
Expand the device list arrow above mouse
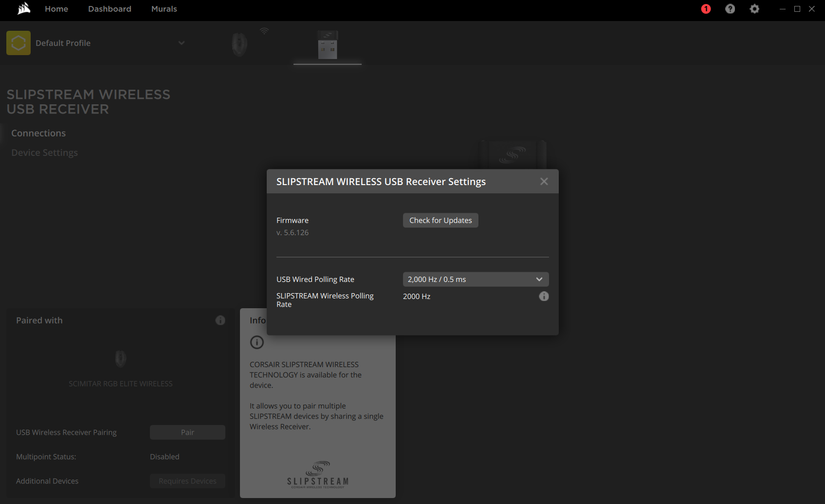pyautogui.click(x=264, y=31)
